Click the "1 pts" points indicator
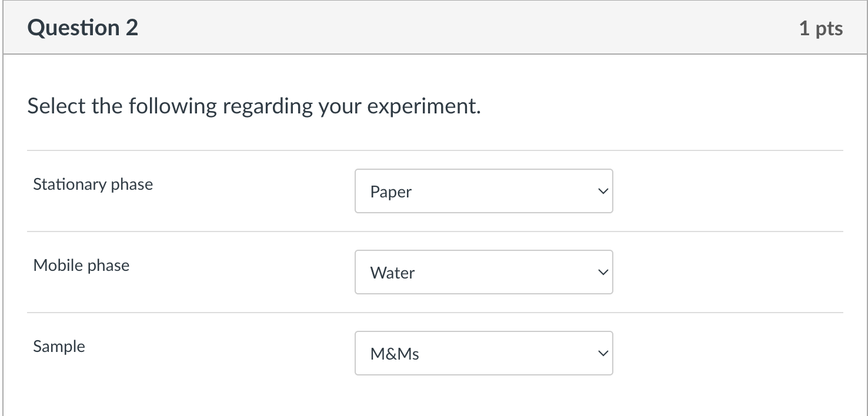Image resolution: width=868 pixels, height=416 pixels. [x=820, y=29]
